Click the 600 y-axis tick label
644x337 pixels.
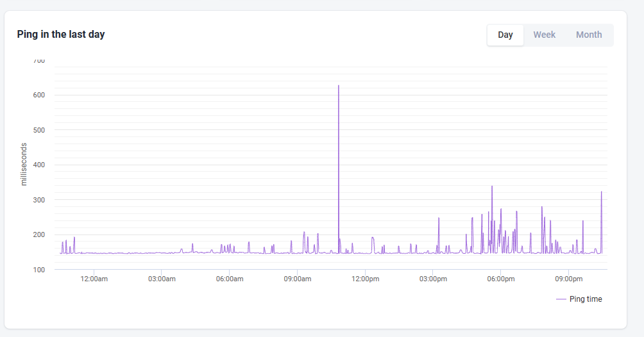point(39,95)
